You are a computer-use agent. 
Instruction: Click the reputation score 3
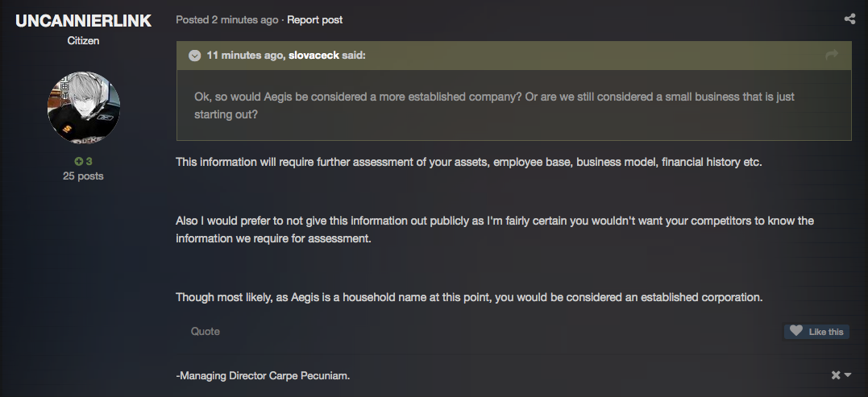[89, 161]
